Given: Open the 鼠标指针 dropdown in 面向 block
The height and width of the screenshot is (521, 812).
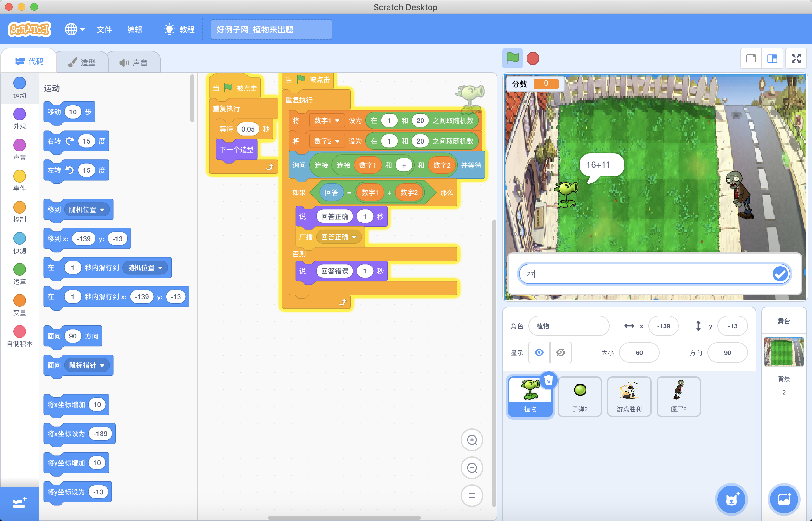Looking at the screenshot, I should 87,365.
